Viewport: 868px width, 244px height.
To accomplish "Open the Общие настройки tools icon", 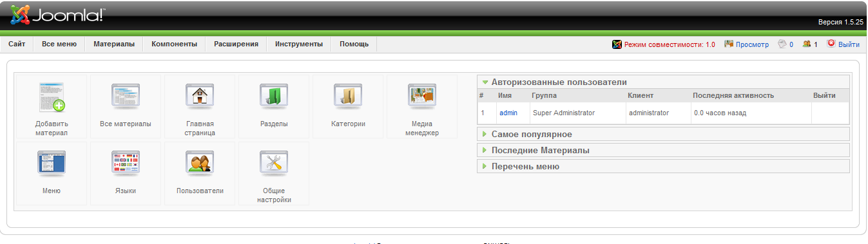I will click(x=274, y=173).
